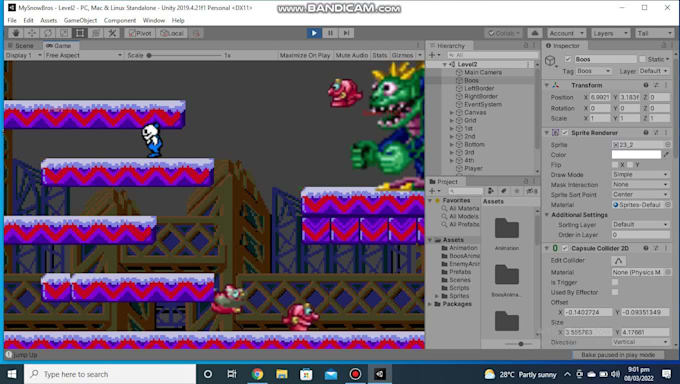Image resolution: width=680 pixels, height=384 pixels.
Task: Toggle the Sprite Renderer enabled checkbox
Action: pyautogui.click(x=565, y=133)
